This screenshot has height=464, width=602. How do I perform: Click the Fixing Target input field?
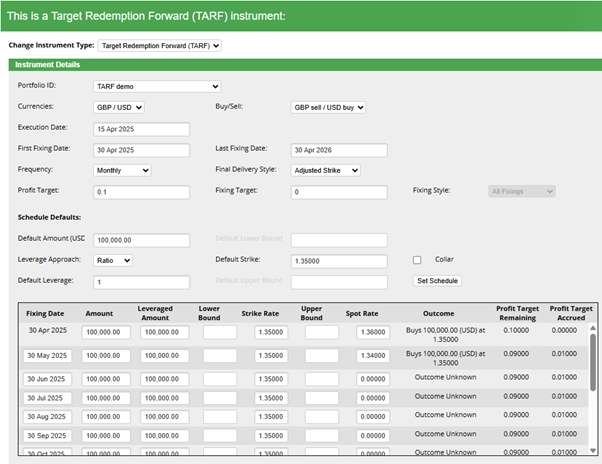tap(339, 192)
